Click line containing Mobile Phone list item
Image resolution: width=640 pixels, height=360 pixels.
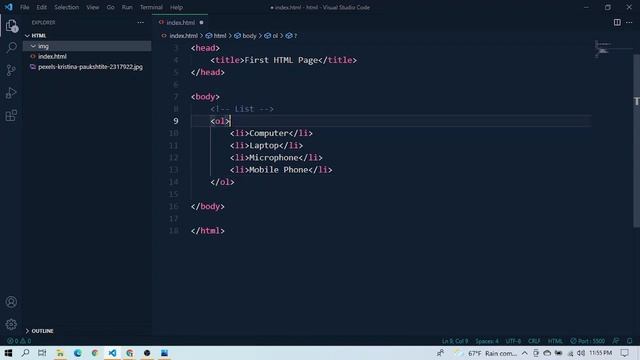click(281, 170)
